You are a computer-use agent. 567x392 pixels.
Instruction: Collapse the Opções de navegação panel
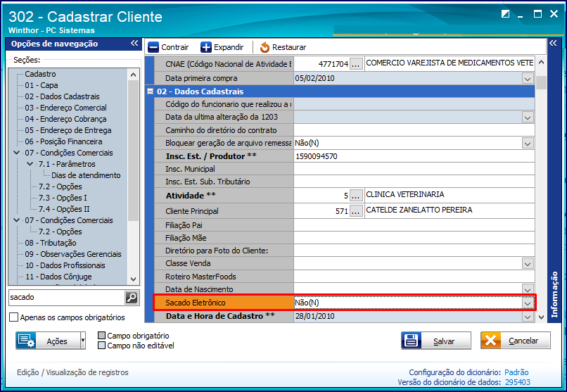click(134, 44)
